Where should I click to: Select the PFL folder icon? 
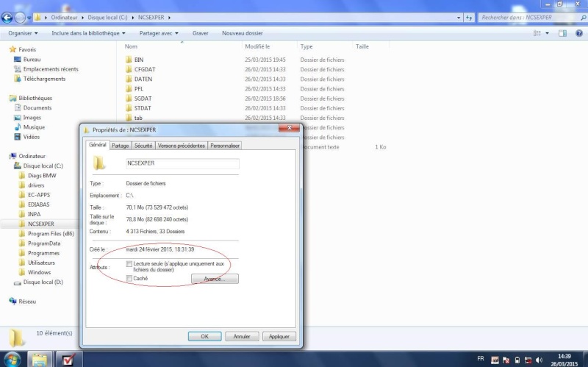[x=129, y=89]
